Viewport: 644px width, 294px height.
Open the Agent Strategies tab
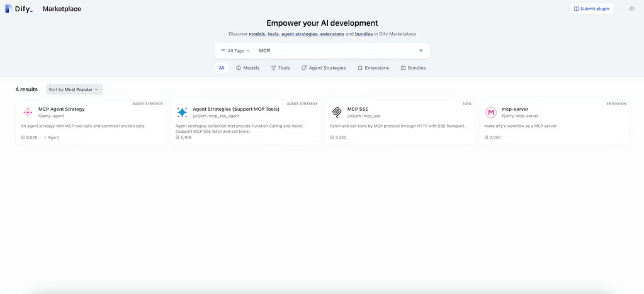[x=324, y=68]
